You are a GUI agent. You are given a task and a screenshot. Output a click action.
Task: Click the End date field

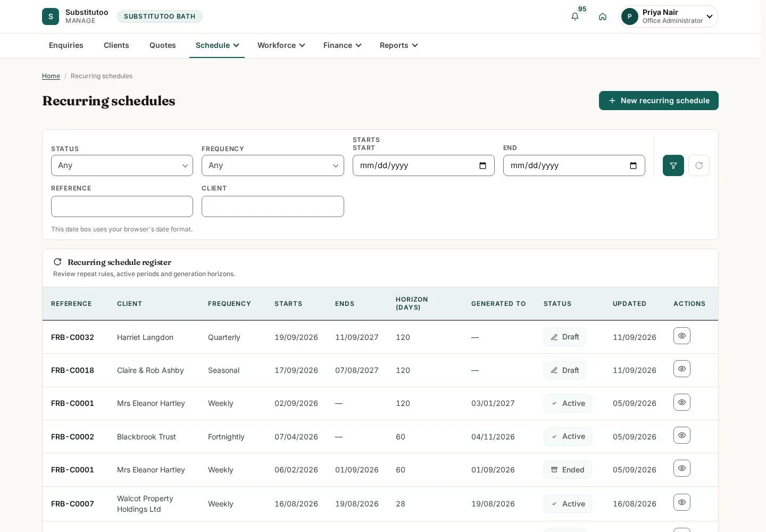click(574, 165)
